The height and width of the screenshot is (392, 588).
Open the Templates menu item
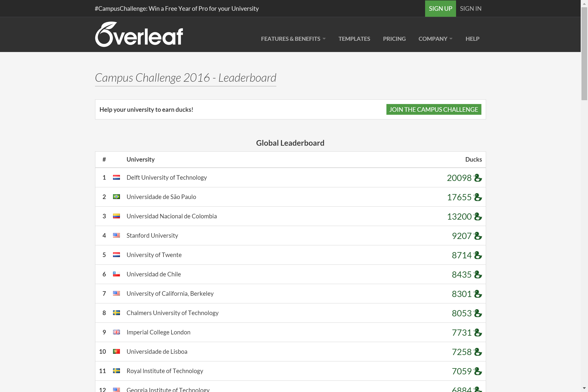click(354, 39)
